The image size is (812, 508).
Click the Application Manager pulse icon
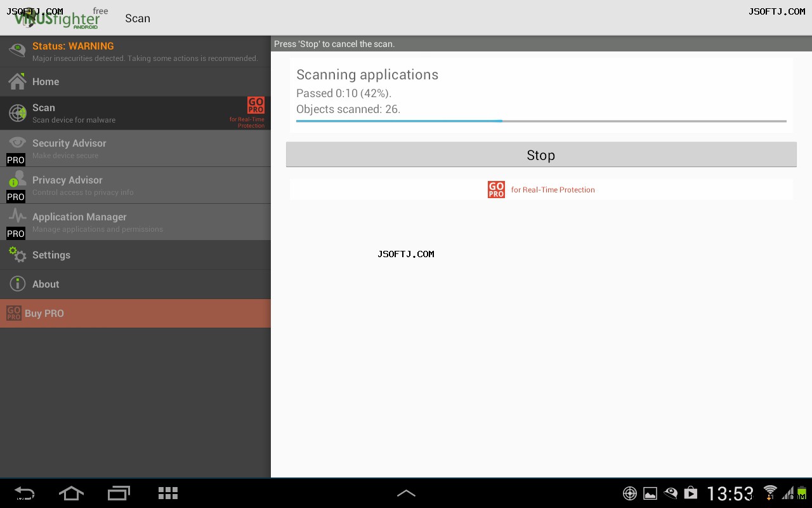point(17,216)
